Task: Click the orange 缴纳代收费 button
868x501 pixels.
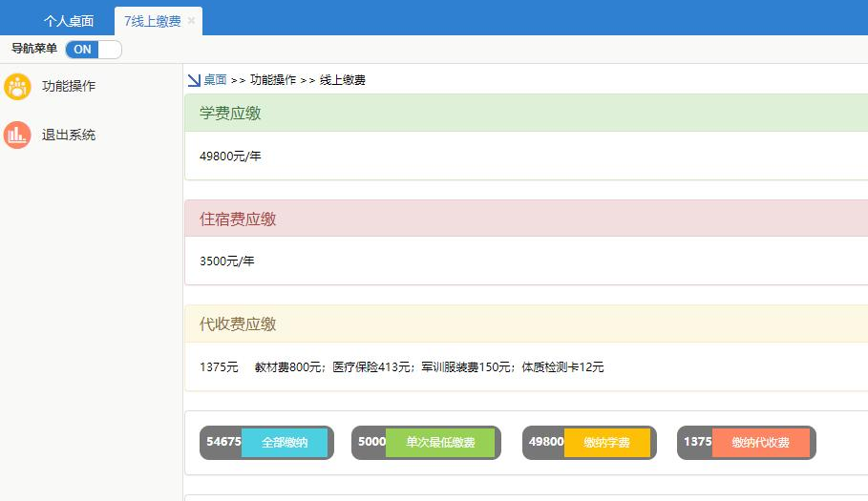Action: [760, 443]
